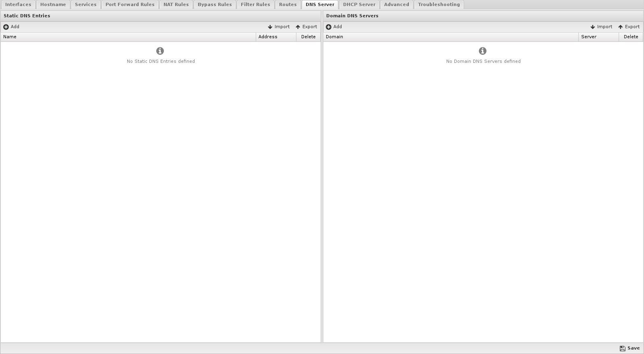Sort Static DNS Entries by Address column
This screenshot has width=644, height=354.
pyautogui.click(x=276, y=37)
